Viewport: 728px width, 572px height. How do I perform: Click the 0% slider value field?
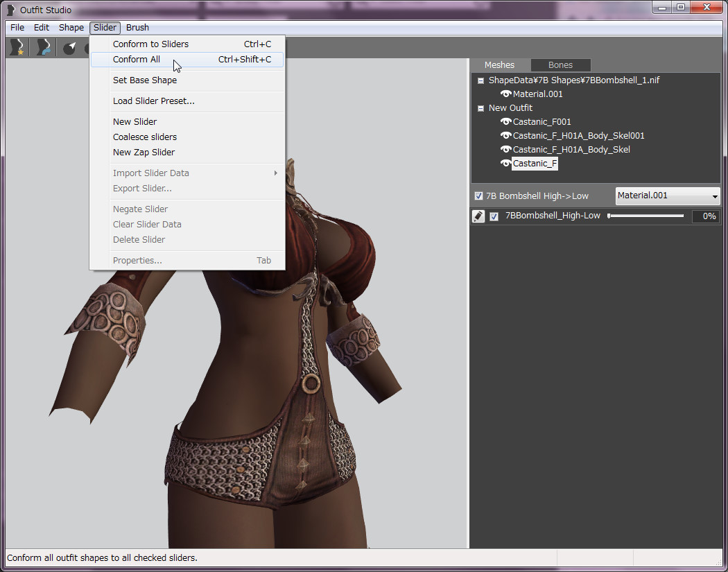tap(705, 216)
